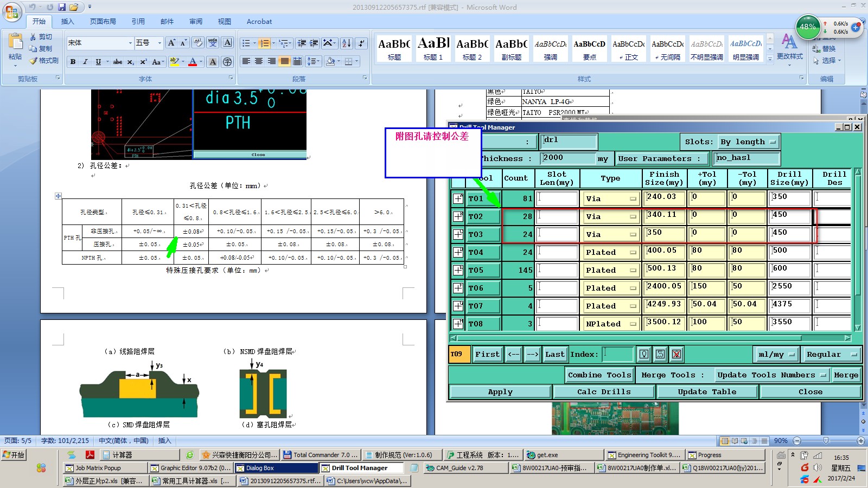Increase paragraph indent
Viewport: 868px width, 488px height.
(314, 43)
